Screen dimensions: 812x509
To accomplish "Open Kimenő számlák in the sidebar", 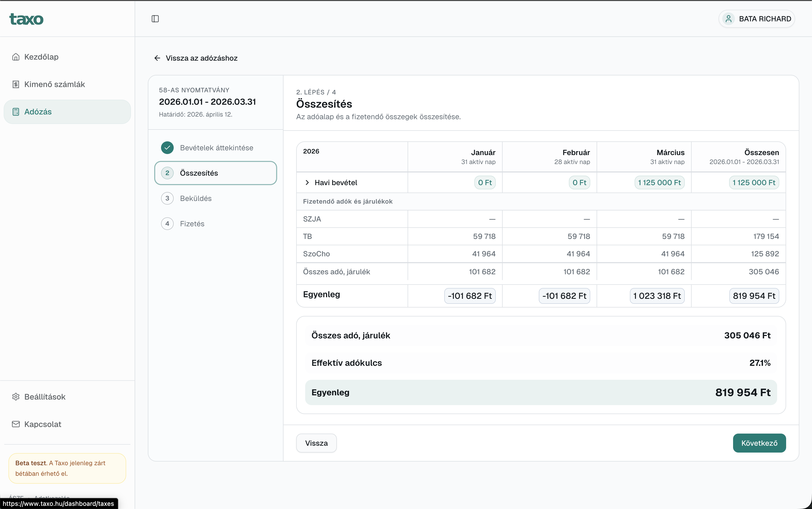I will tap(54, 84).
